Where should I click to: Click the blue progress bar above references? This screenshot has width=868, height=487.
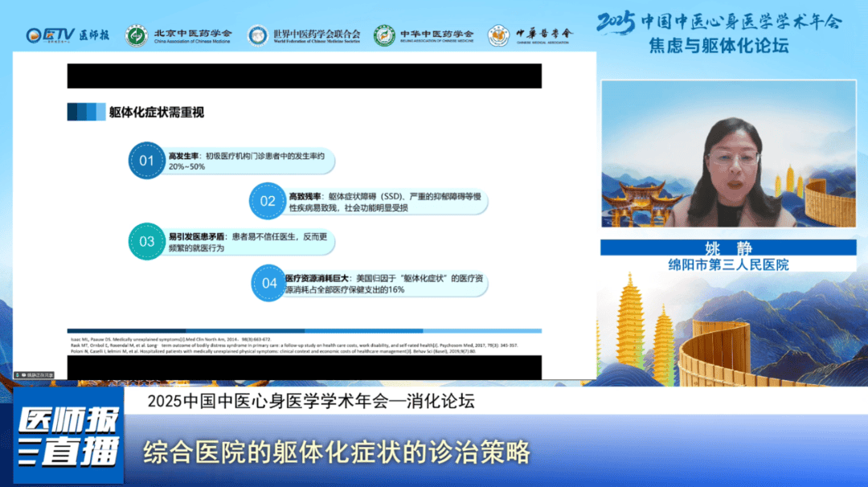[x=305, y=330]
